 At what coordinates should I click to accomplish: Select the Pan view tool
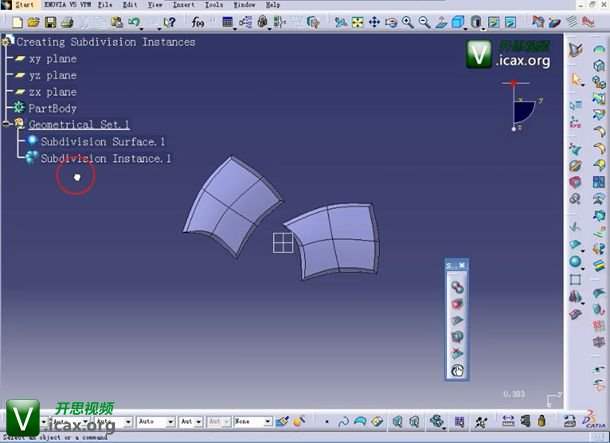(374, 22)
